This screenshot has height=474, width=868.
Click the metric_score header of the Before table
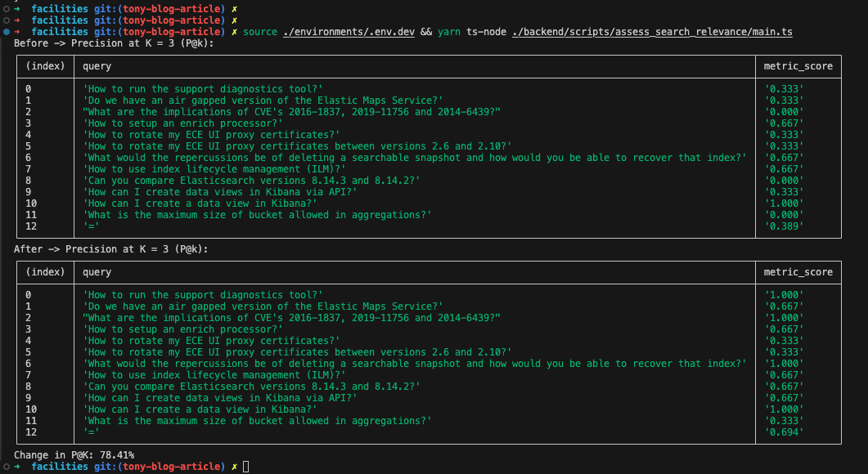[798, 65]
